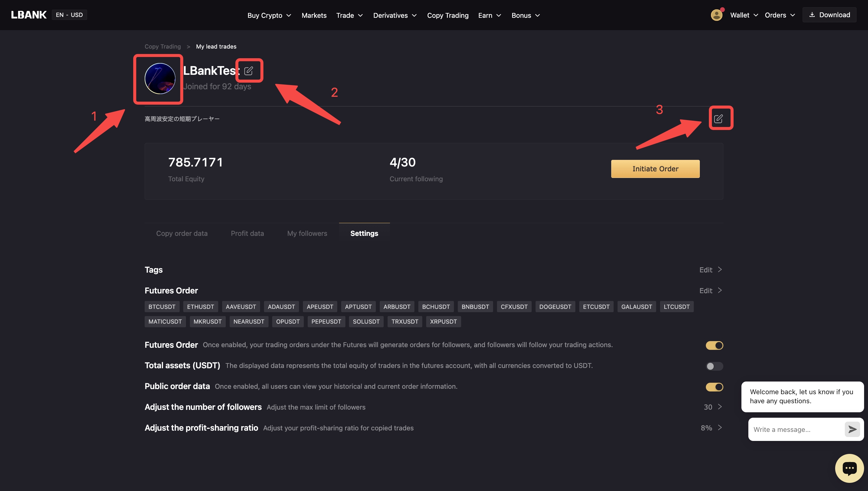Click the LBankTest profile avatar picture
The image size is (868, 491).
(x=160, y=79)
